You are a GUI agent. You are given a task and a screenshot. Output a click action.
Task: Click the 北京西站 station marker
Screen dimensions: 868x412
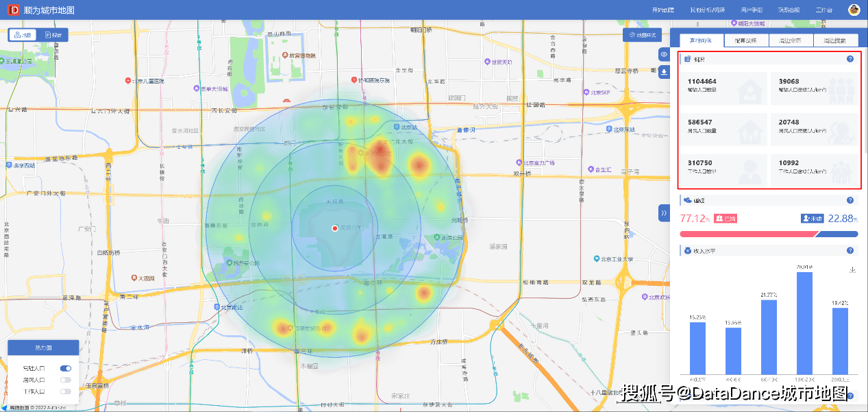click(9, 165)
